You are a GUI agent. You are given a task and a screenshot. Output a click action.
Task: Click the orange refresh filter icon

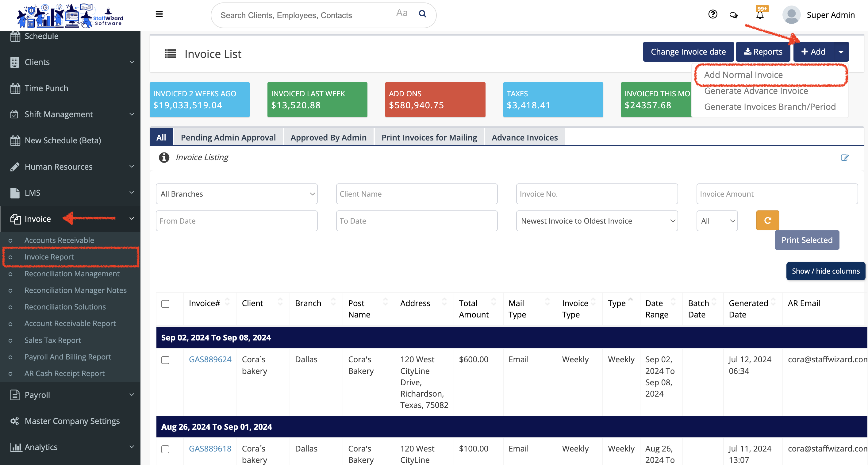tap(767, 220)
